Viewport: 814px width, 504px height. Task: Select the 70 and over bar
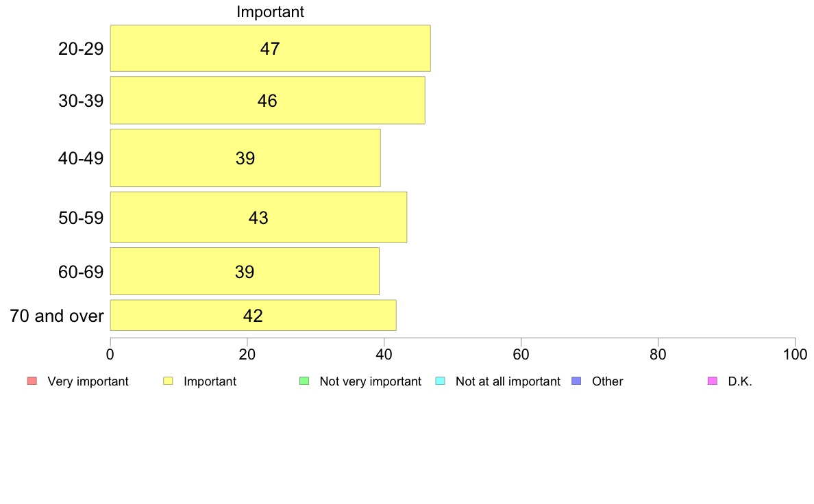click(254, 315)
